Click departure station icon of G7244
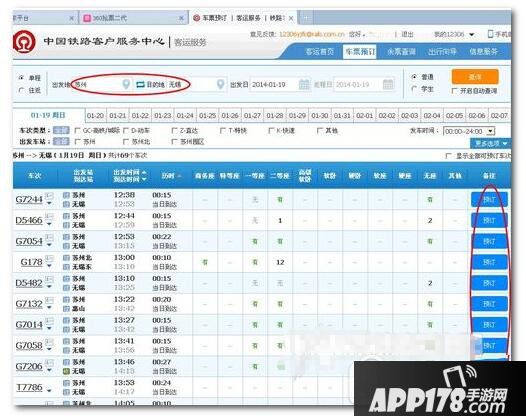Screen dimensions: 526x416 [x=66, y=195]
